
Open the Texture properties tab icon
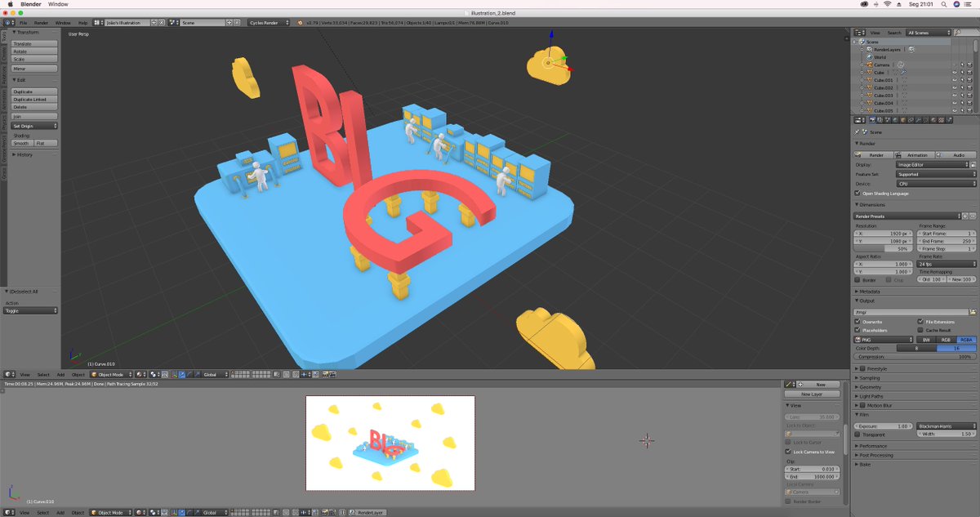[x=941, y=120]
